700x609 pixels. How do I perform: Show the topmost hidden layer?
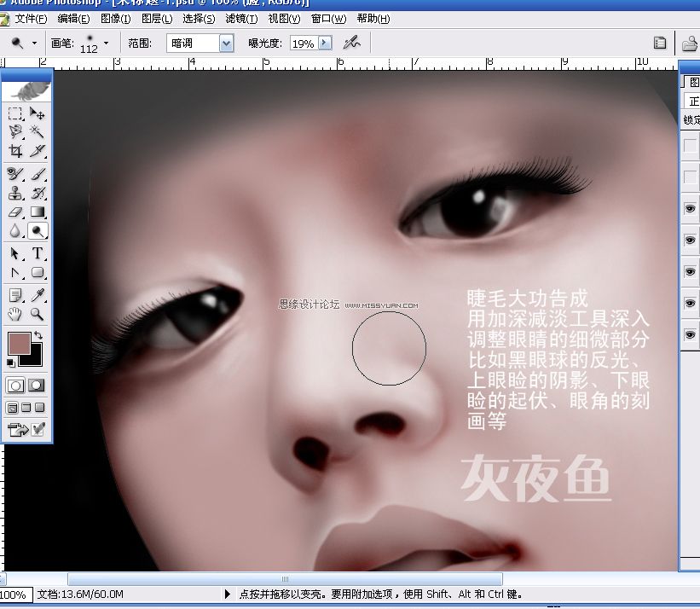[x=690, y=146]
